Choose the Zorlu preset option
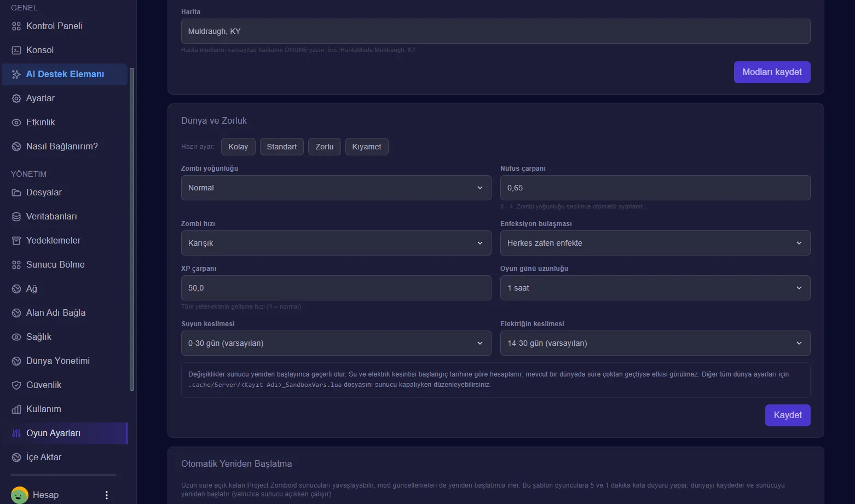 [x=325, y=147]
